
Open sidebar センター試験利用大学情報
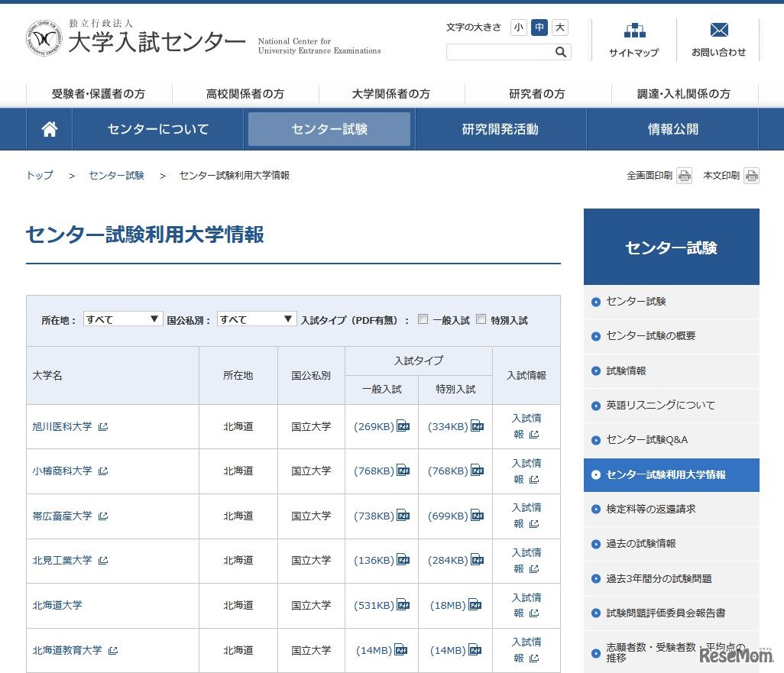[x=671, y=475]
